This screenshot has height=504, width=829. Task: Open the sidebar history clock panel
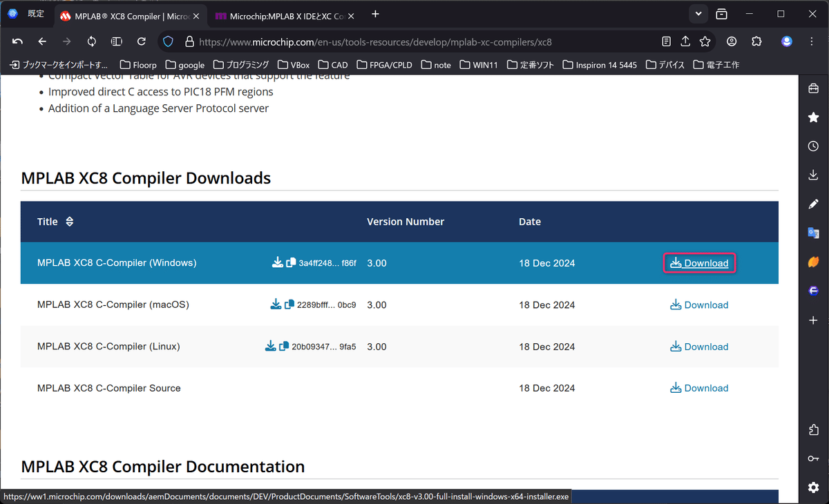(x=813, y=146)
